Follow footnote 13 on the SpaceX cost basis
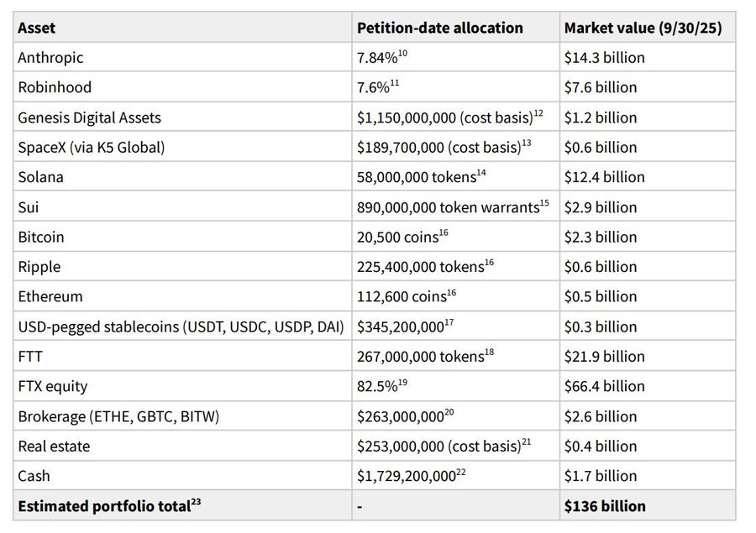This screenshot has width=756, height=533. click(526, 144)
